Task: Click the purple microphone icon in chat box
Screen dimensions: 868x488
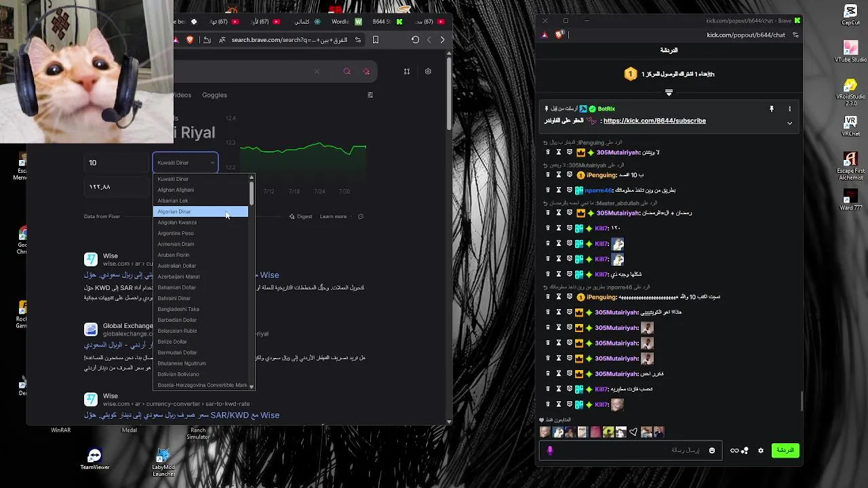Action: (550, 450)
